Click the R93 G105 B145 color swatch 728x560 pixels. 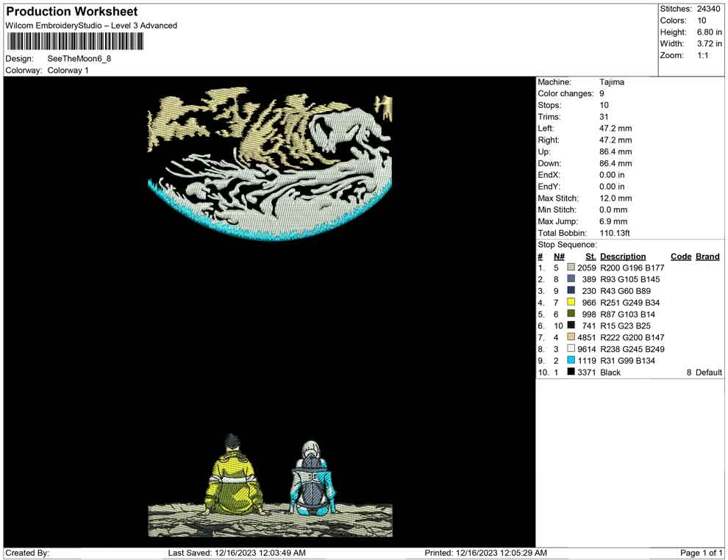(571, 279)
